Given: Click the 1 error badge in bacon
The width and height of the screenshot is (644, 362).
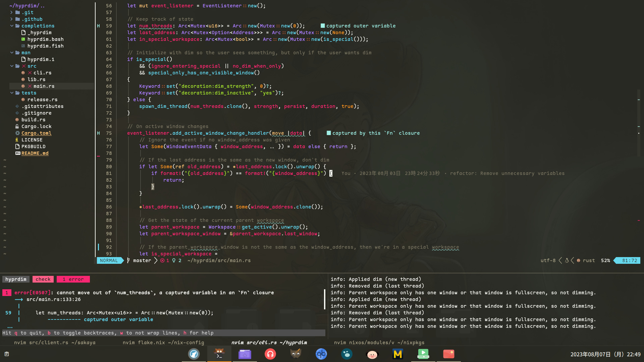Looking at the screenshot, I should [x=73, y=279].
